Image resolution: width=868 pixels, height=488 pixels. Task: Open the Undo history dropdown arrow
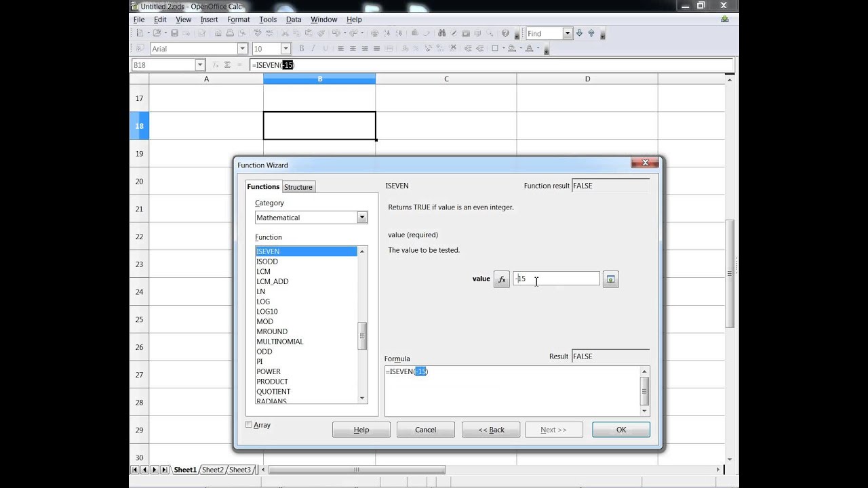pos(344,33)
